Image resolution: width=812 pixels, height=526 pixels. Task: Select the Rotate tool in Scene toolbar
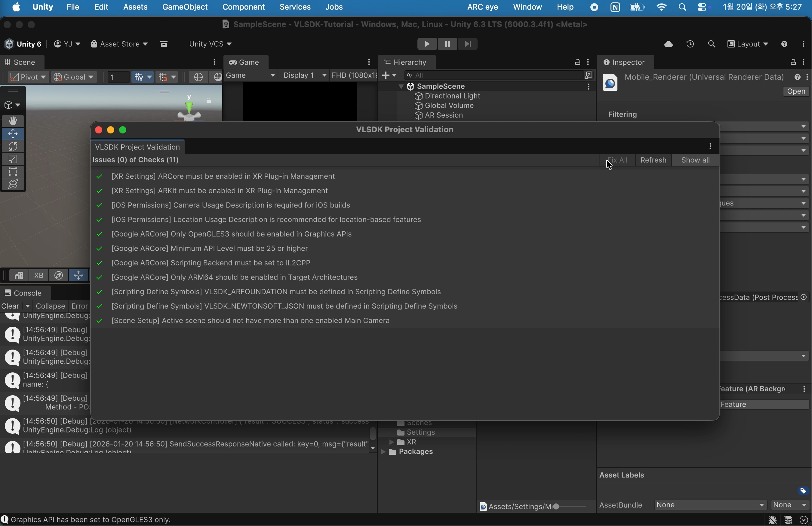[x=13, y=147]
